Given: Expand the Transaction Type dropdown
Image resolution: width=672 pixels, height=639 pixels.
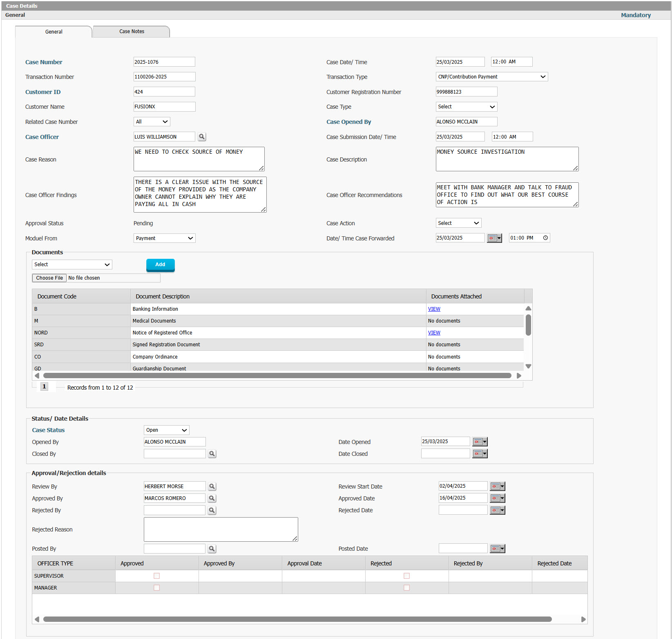Looking at the screenshot, I should click(x=491, y=77).
